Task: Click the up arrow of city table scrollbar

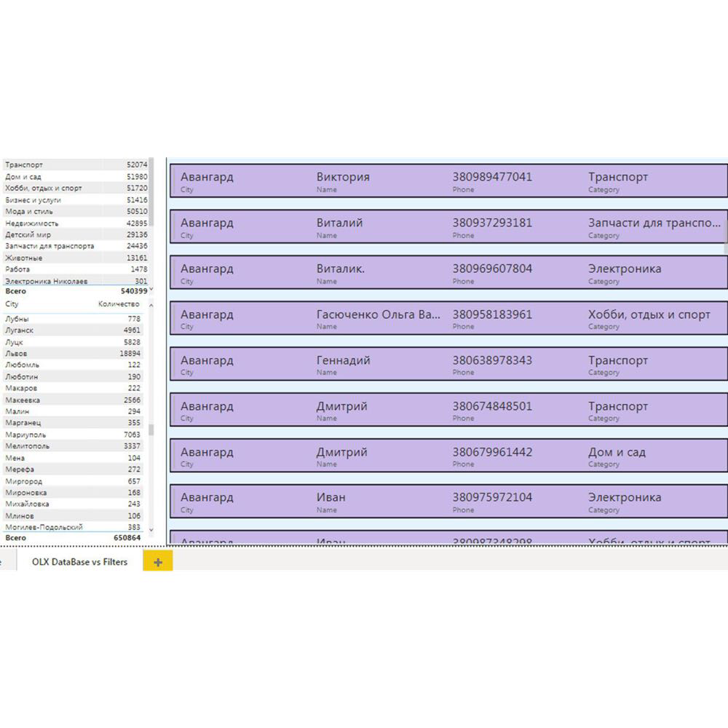Action: [x=151, y=305]
